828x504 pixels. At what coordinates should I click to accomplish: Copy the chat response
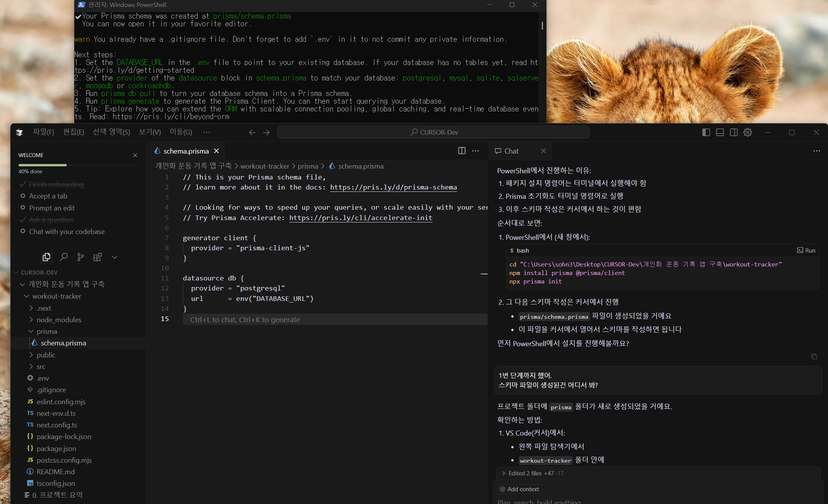click(814, 356)
